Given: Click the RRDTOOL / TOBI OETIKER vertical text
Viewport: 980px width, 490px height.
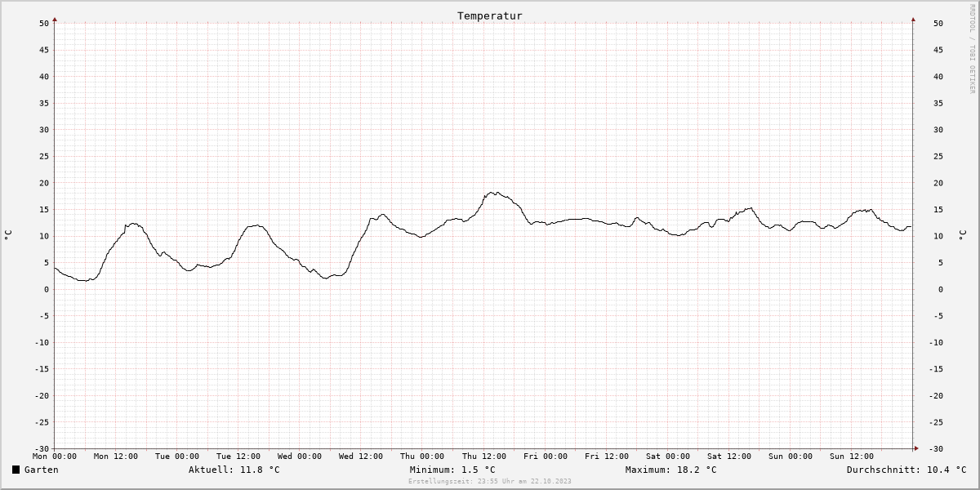Looking at the screenshot, I should 972,49.
